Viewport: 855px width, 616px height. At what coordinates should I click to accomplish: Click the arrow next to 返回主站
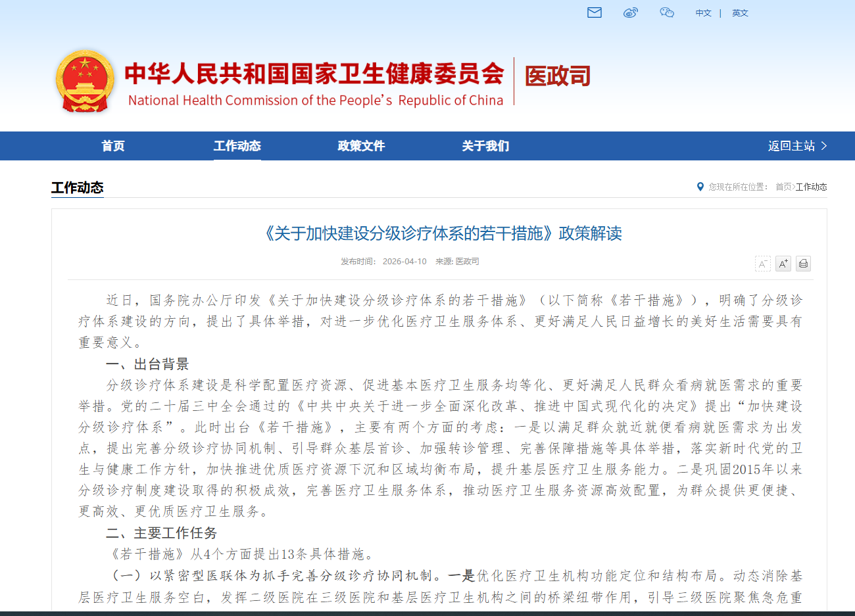[x=824, y=146]
